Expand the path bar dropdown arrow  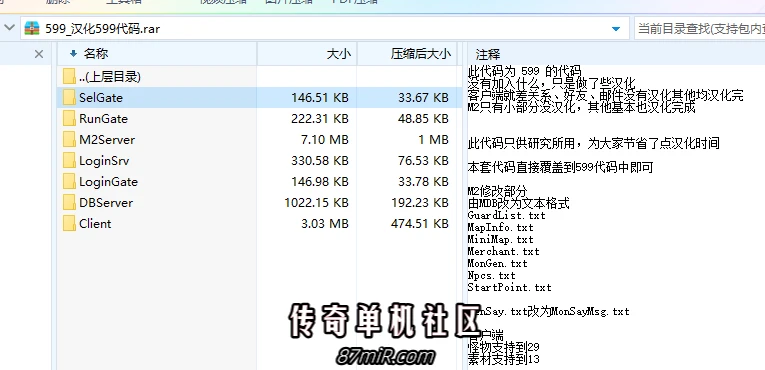point(617,29)
